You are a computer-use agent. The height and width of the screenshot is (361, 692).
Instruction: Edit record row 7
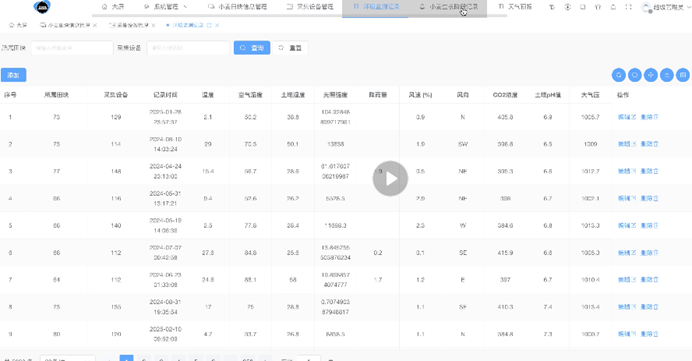point(627,279)
